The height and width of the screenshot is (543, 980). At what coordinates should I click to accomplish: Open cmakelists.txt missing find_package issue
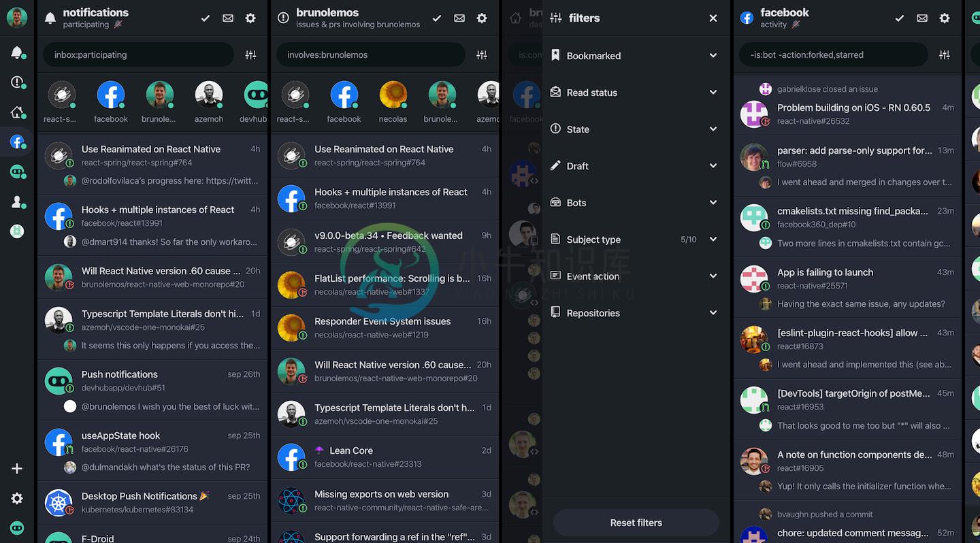click(847, 227)
